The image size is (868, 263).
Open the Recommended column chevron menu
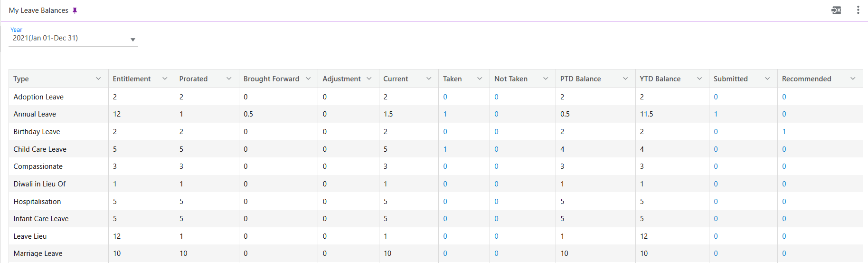click(x=853, y=78)
